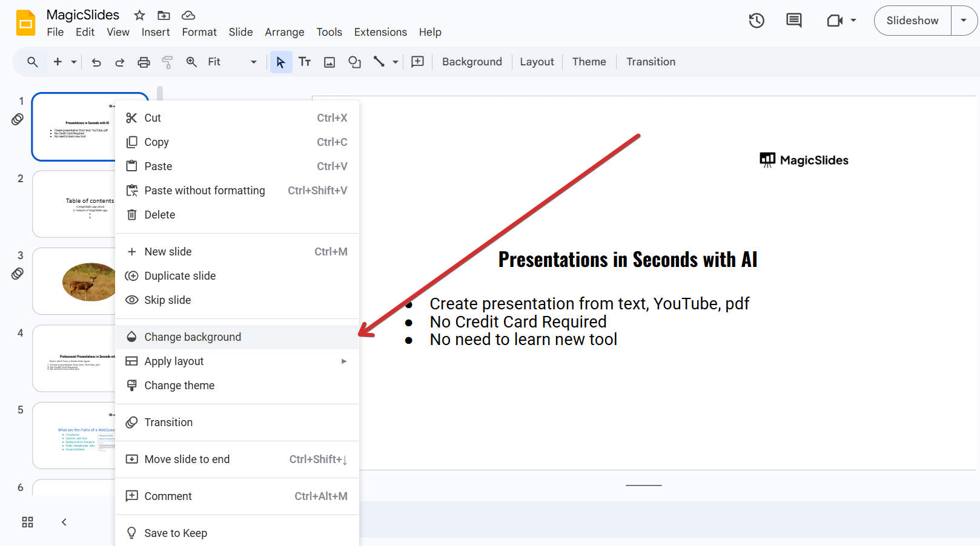Click the camera meeting icon

(835, 21)
